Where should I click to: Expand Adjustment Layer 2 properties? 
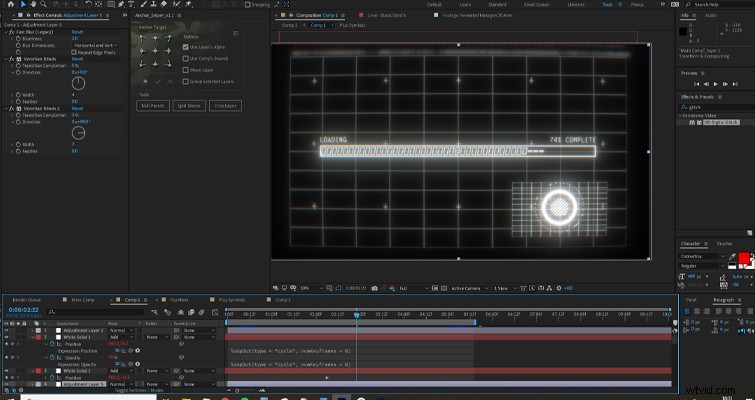coord(33,331)
